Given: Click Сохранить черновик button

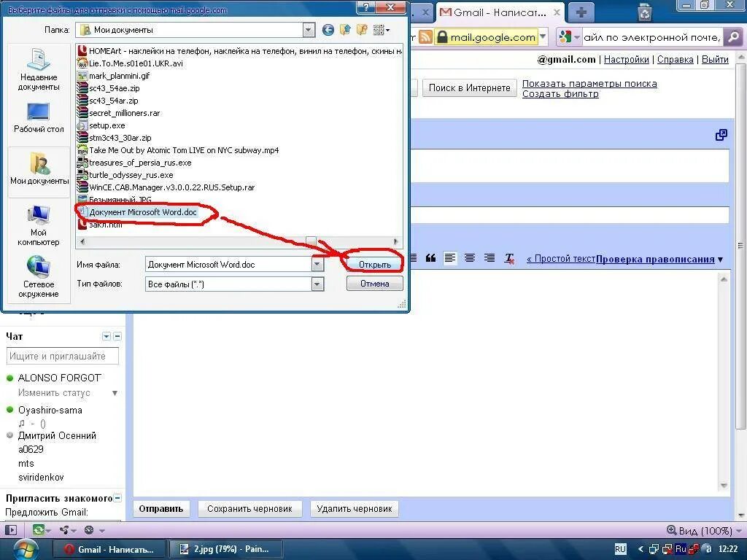Looking at the screenshot, I should click(249, 508).
